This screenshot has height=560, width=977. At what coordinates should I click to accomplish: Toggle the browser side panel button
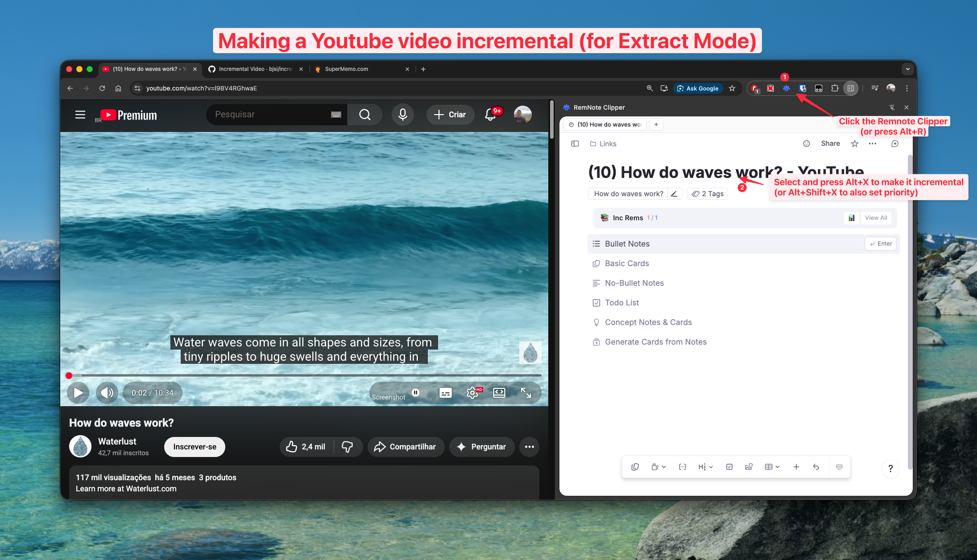pyautogui.click(x=851, y=88)
